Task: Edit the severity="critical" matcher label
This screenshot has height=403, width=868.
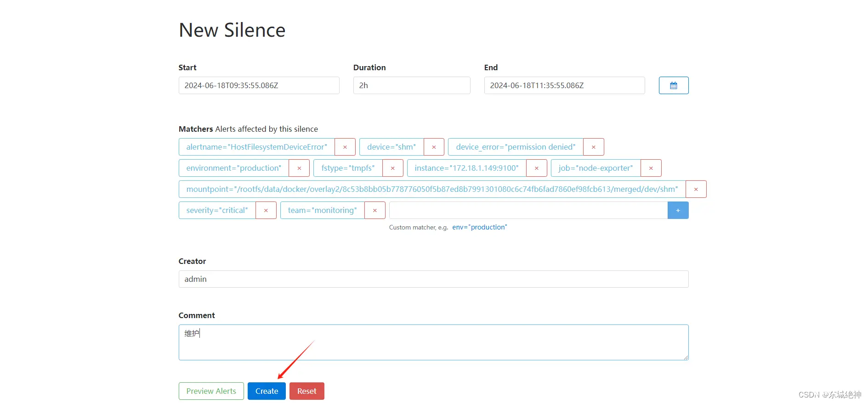Action: tap(217, 210)
